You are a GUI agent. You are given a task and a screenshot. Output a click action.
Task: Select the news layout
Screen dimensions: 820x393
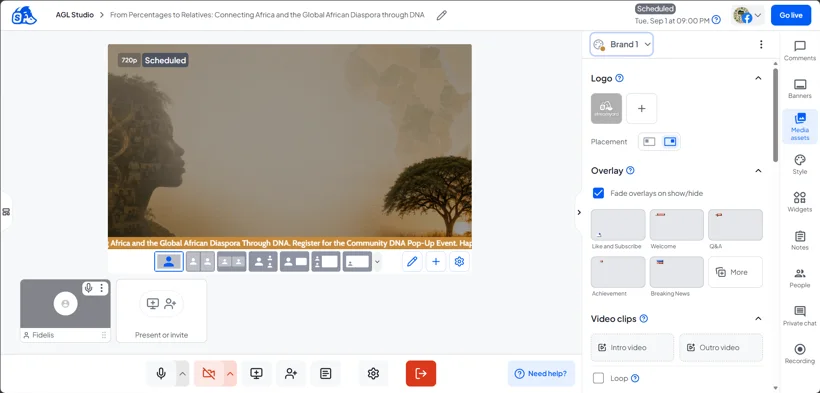(294, 262)
